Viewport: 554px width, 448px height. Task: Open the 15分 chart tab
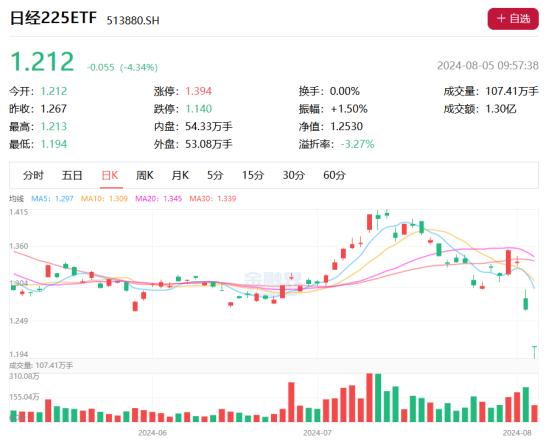[x=253, y=175]
